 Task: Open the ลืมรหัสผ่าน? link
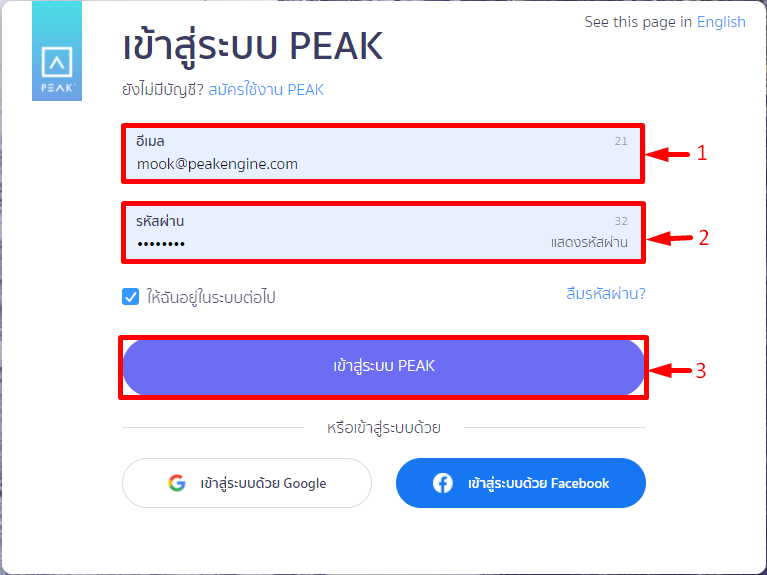pyautogui.click(x=606, y=294)
